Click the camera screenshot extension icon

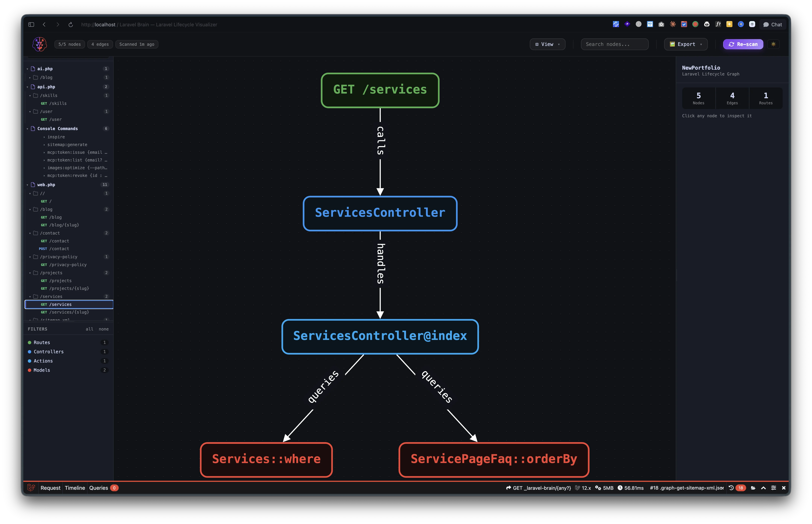[x=661, y=24]
